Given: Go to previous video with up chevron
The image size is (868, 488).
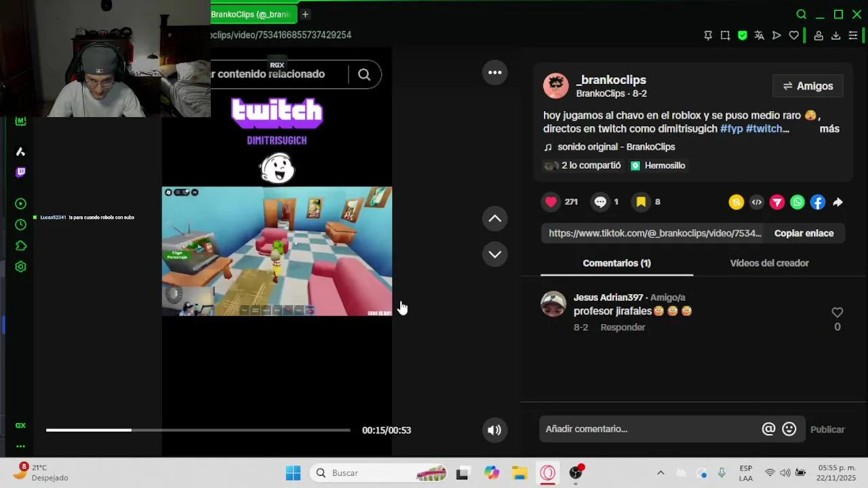Looking at the screenshot, I should click(495, 218).
